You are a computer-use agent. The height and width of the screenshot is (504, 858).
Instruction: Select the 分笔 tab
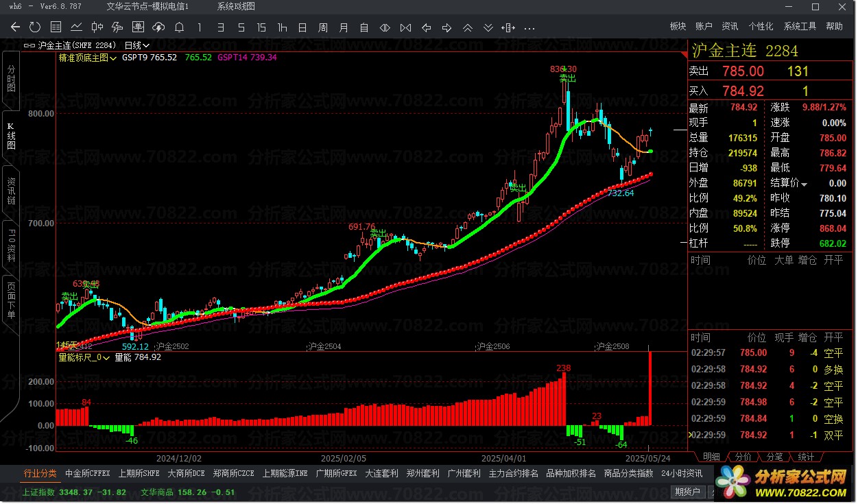tap(774, 457)
